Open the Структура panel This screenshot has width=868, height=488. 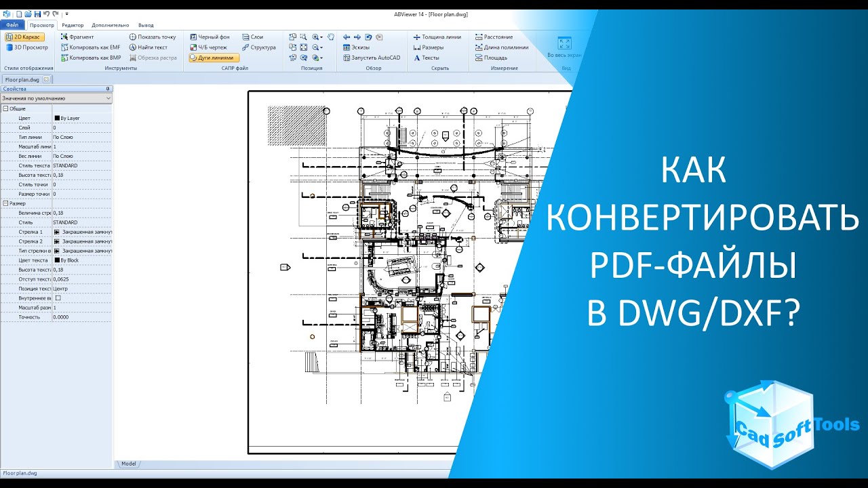[258, 47]
